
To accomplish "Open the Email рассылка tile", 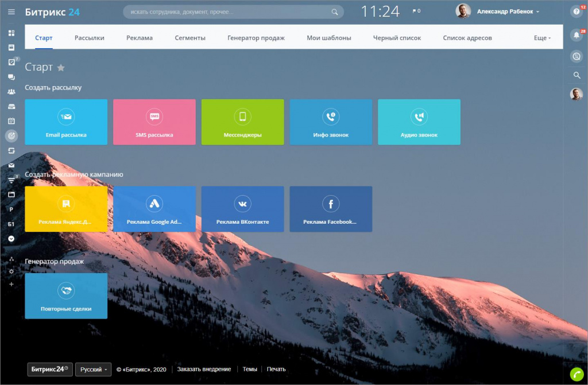I will coord(66,122).
